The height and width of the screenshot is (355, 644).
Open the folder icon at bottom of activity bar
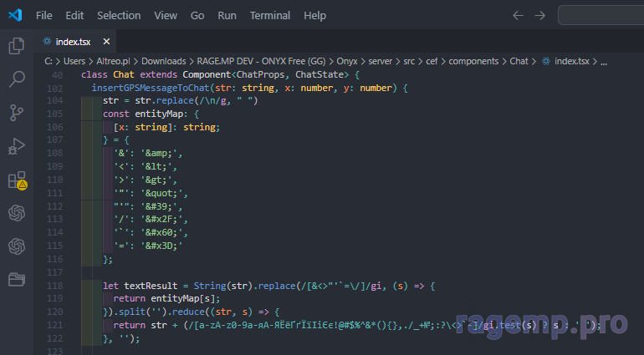[17, 279]
